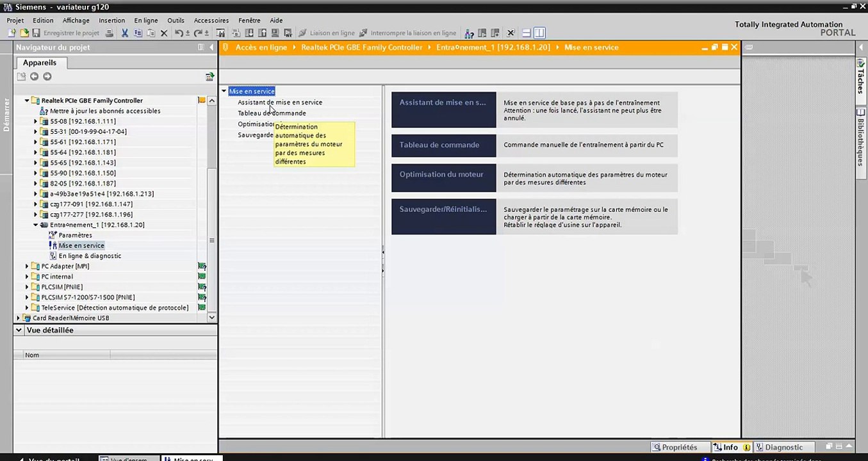Expand the a-49b3ae19a51e4 device node
Screen dimensions: 868x461
(36, 194)
